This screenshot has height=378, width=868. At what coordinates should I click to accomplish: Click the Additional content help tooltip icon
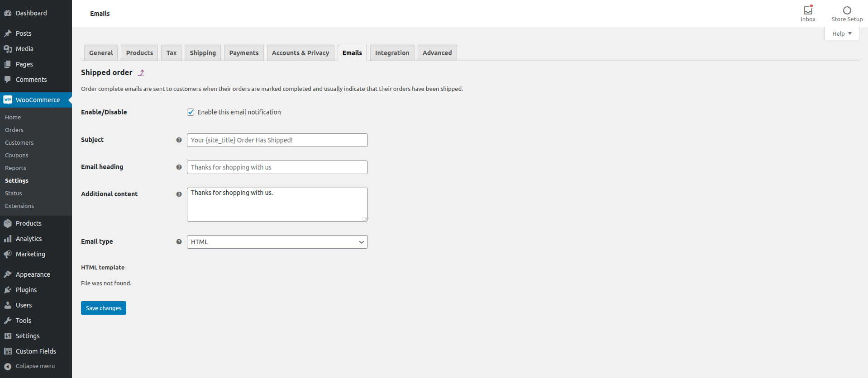click(179, 194)
